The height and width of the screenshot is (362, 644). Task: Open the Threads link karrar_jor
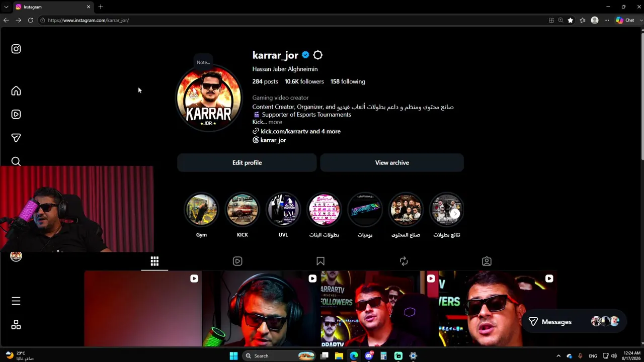[x=269, y=140]
